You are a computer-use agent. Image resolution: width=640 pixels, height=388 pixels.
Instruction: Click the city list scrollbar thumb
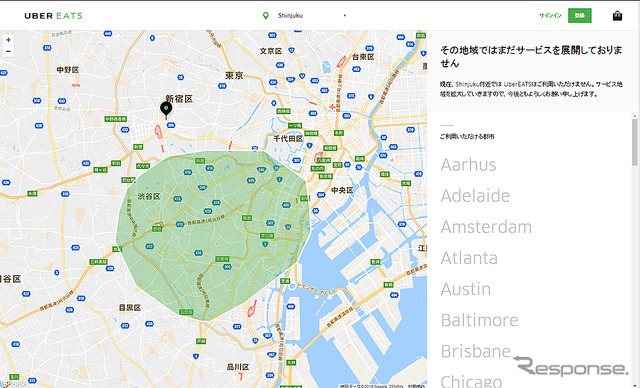[635, 142]
